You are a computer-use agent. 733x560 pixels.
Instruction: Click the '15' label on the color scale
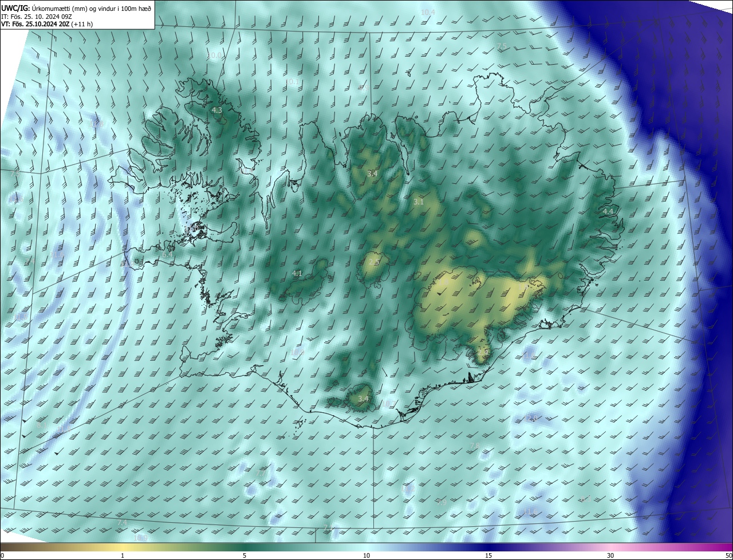pos(488,555)
